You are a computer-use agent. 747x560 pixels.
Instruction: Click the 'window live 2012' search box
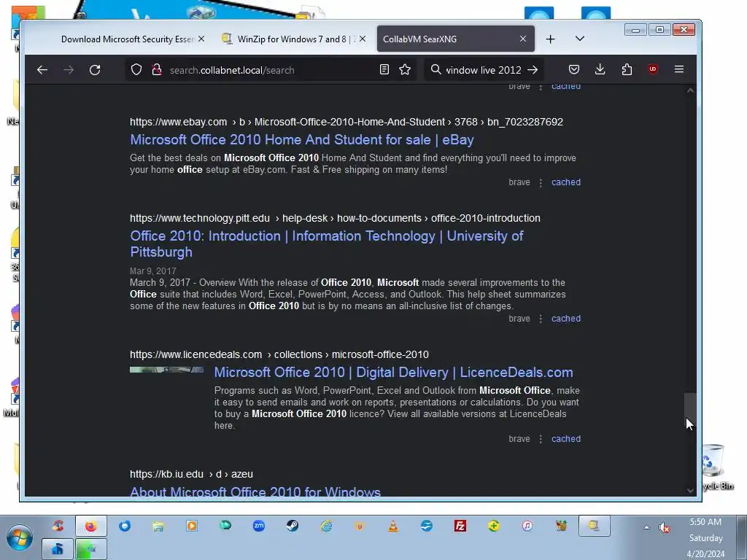[x=484, y=70]
